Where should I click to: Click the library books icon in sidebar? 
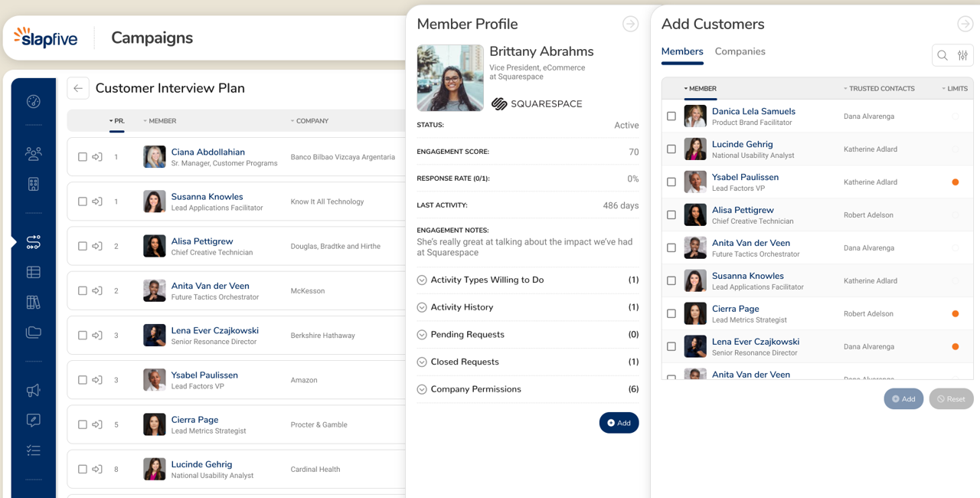coord(33,302)
